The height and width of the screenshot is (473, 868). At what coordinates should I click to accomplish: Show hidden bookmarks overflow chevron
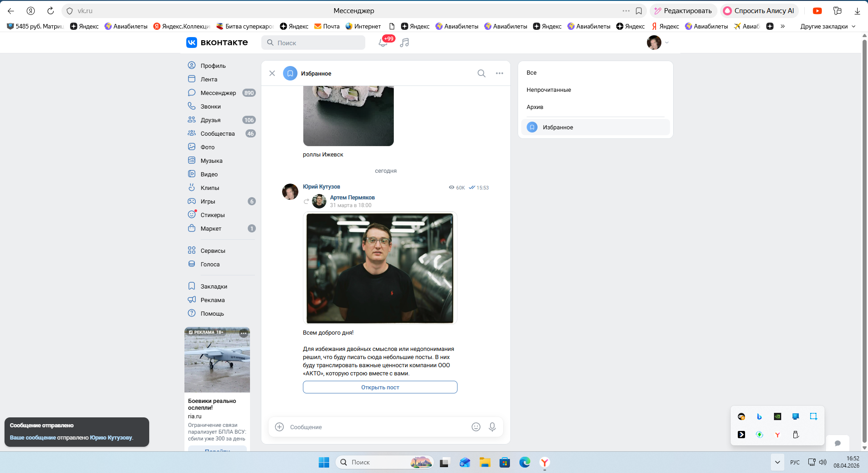[x=783, y=26]
